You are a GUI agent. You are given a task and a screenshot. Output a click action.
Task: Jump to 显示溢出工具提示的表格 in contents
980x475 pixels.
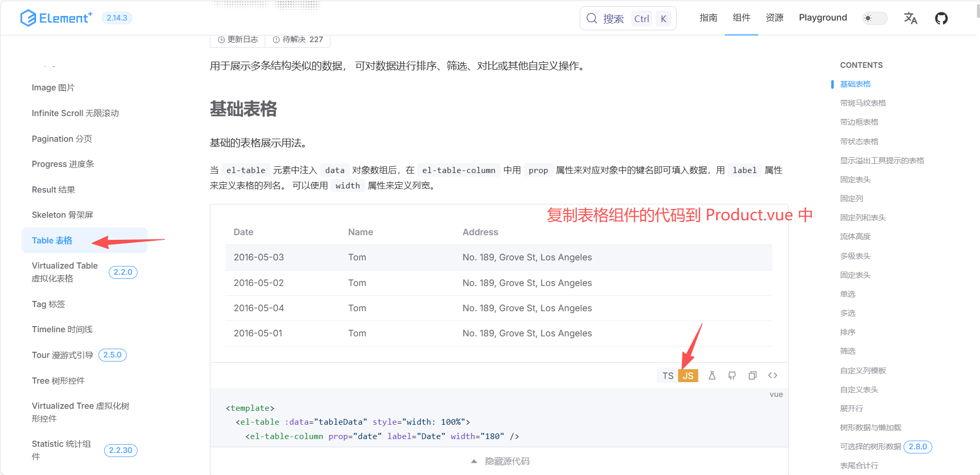click(881, 160)
